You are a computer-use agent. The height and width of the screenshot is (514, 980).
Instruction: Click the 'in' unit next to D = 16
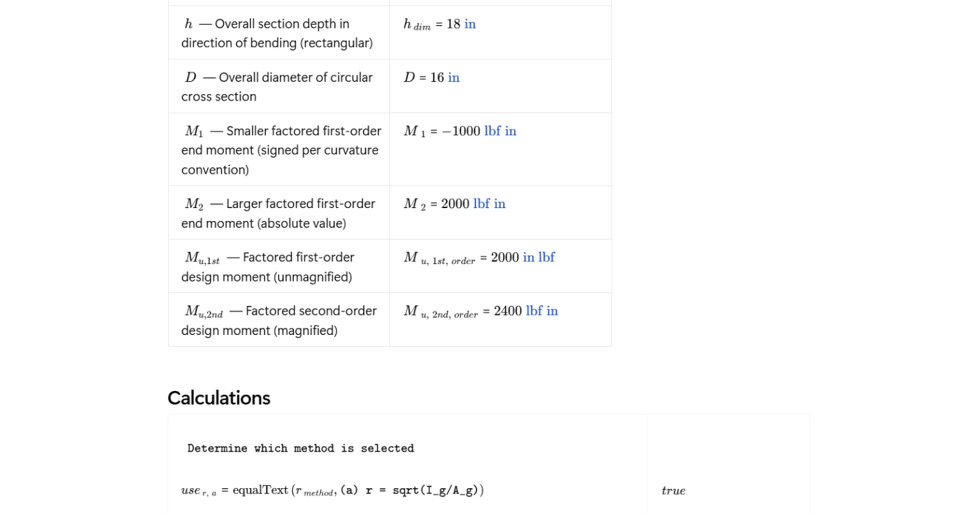(454, 77)
